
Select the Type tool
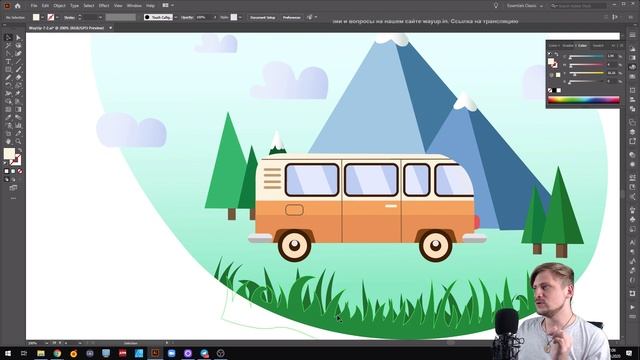click(x=8, y=61)
